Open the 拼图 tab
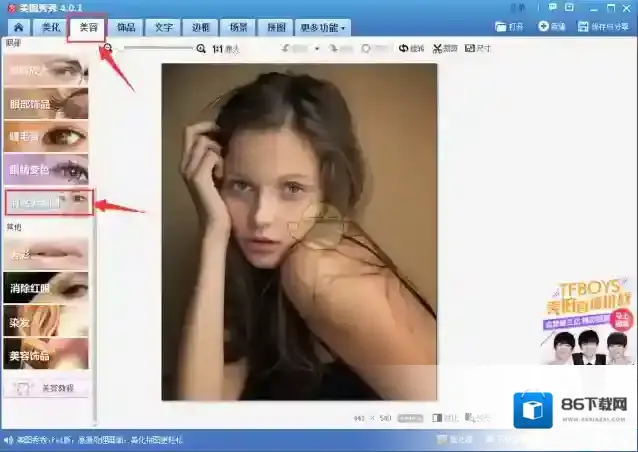This screenshot has height=452, width=638. click(x=275, y=28)
